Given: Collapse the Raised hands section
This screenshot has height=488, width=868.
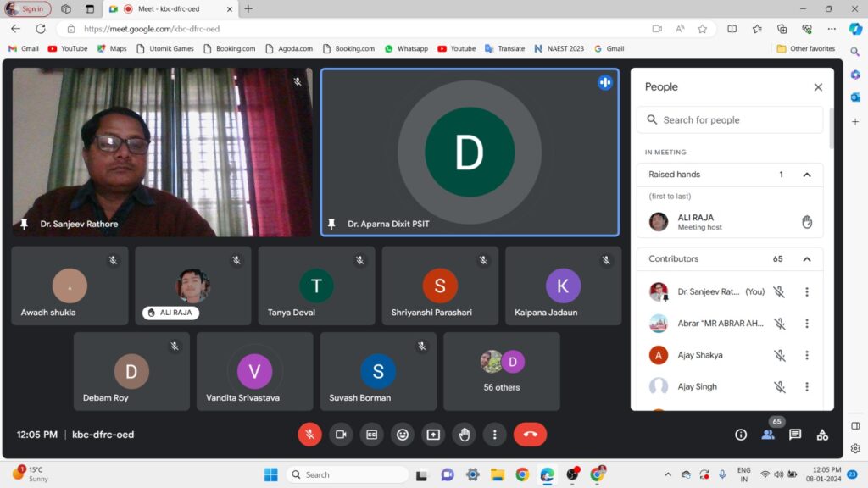Looking at the screenshot, I should 807,175.
